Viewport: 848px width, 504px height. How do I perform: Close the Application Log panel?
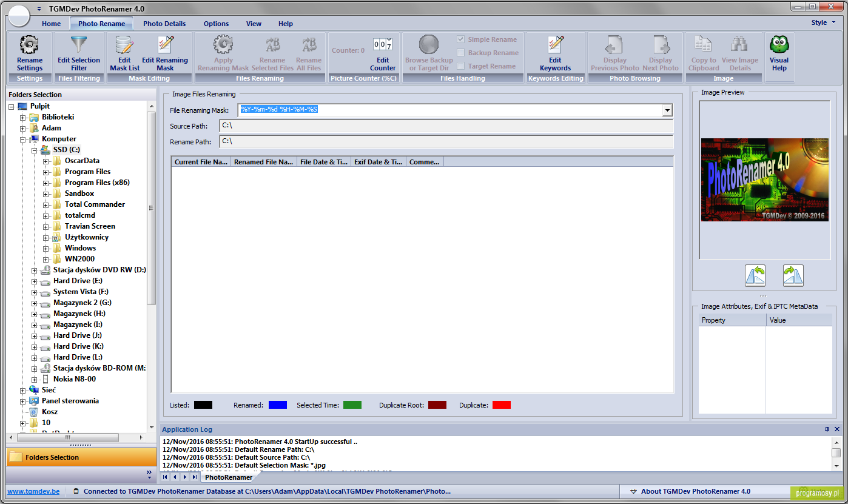(837, 429)
